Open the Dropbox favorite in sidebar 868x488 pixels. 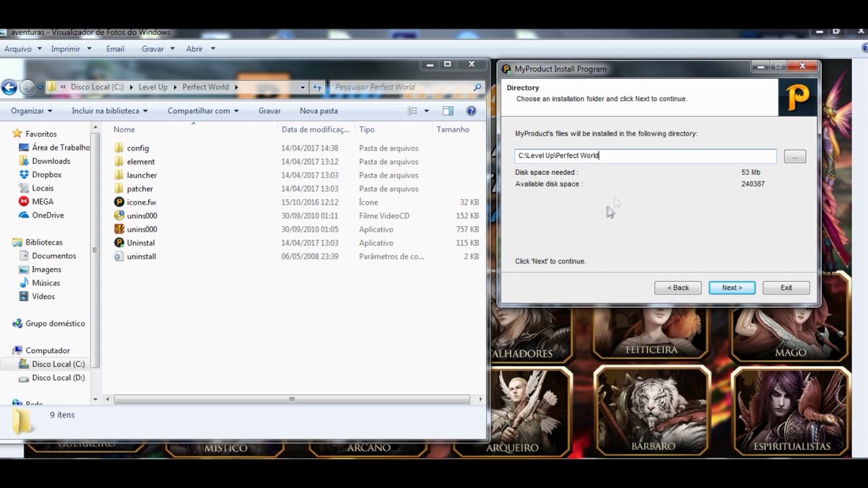[x=46, y=174]
